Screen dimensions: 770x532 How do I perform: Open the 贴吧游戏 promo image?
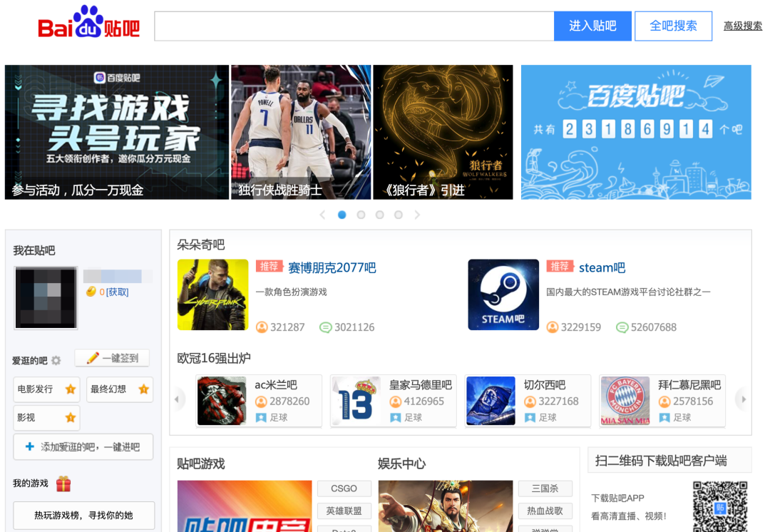245,506
